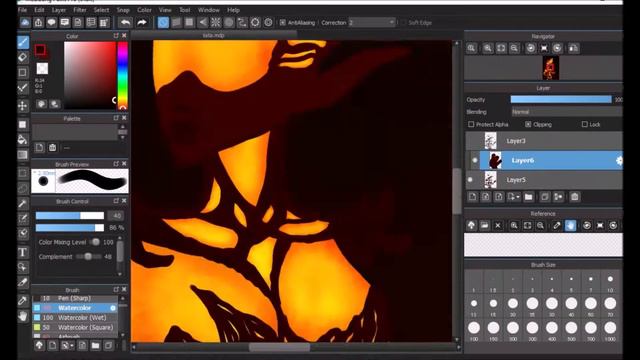Select the Magic Wand tool
This screenshot has width=640, height=360.
[23, 204]
